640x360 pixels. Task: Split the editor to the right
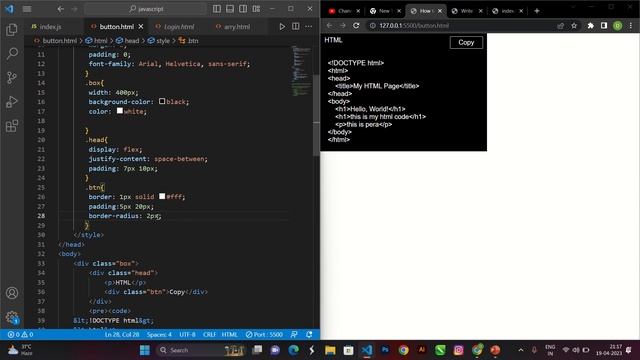click(x=296, y=27)
